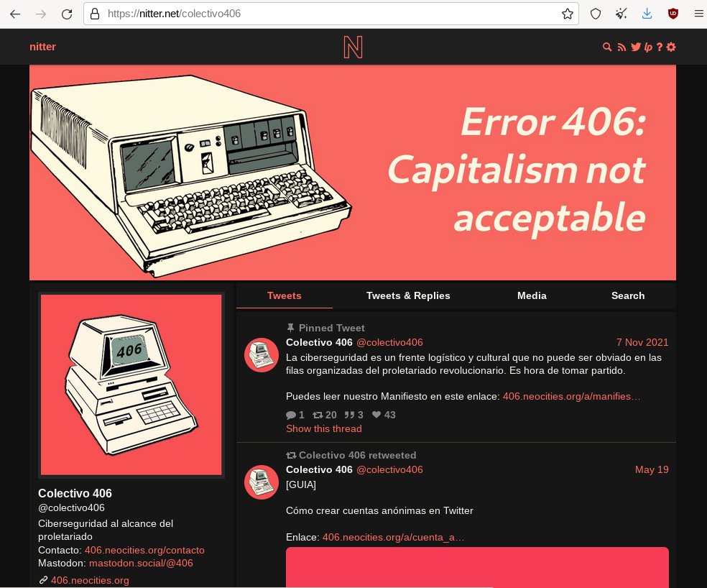This screenshot has width=707, height=588.
Task: Open the Media tab
Action: [x=532, y=295]
